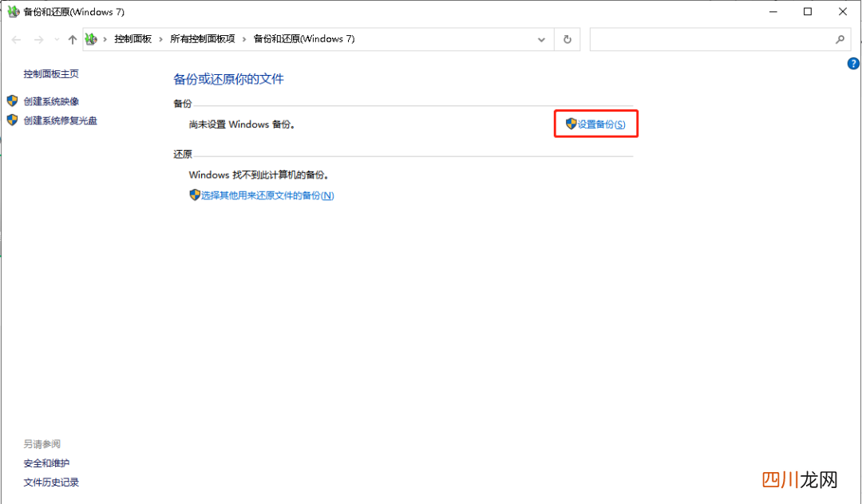
Task: Close the 备份和还原 window
Action: [843, 11]
